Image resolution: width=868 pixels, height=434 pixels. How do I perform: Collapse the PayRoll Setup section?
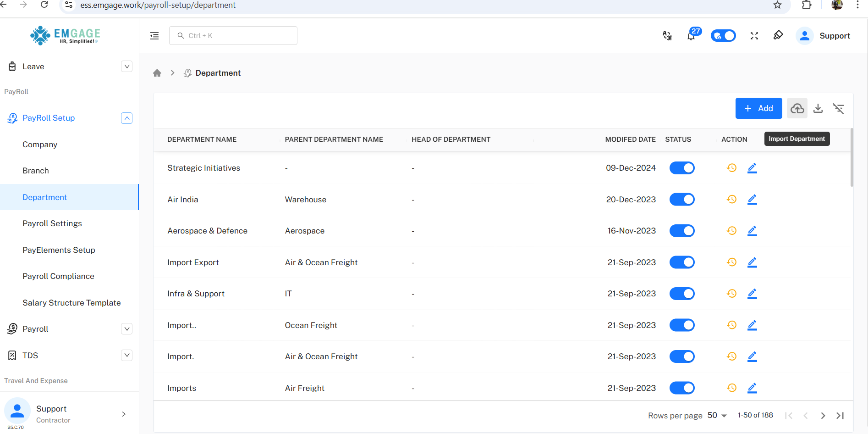126,118
